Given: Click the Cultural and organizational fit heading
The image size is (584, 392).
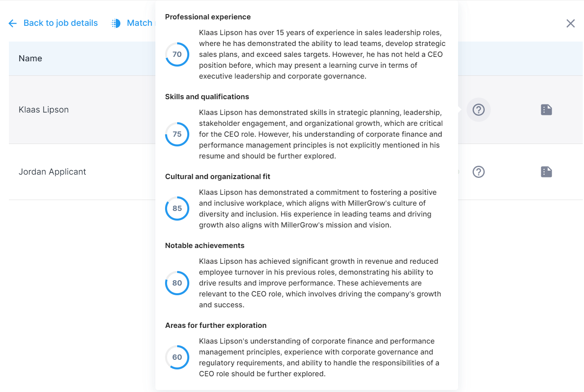Looking at the screenshot, I should click(x=218, y=177).
